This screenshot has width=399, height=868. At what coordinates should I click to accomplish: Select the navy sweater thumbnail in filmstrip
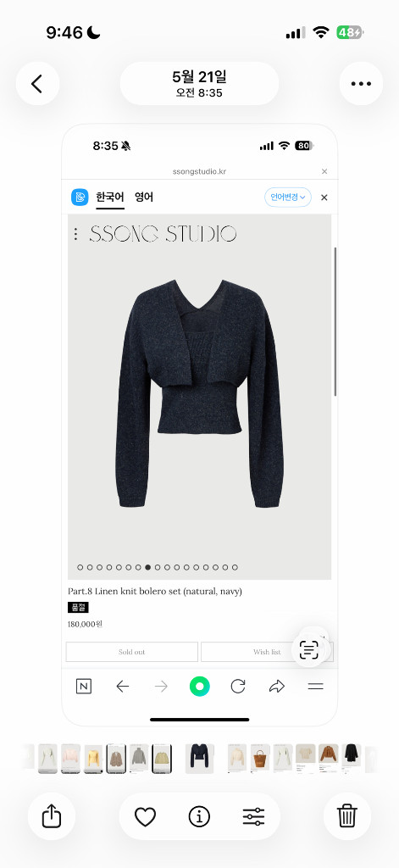[x=200, y=759]
